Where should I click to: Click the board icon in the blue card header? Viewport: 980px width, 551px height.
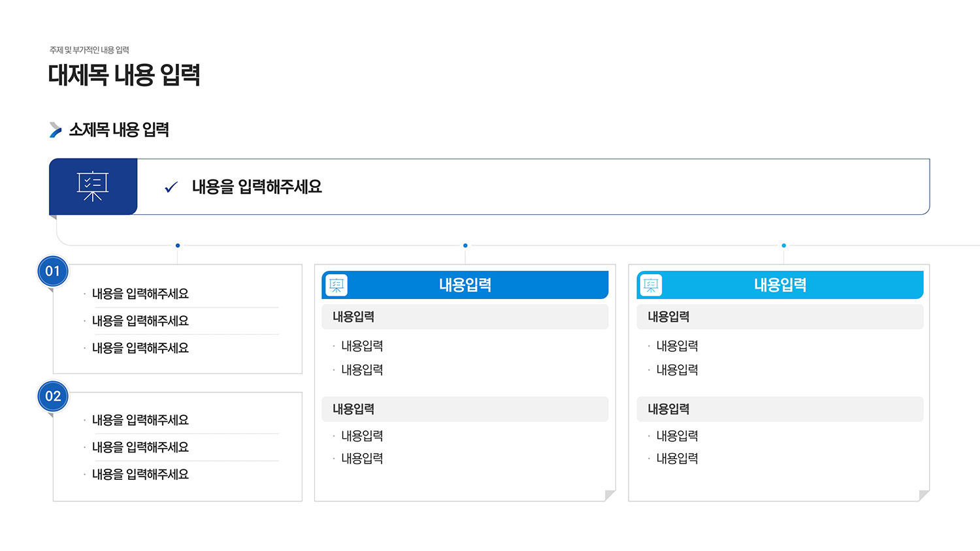coord(336,285)
